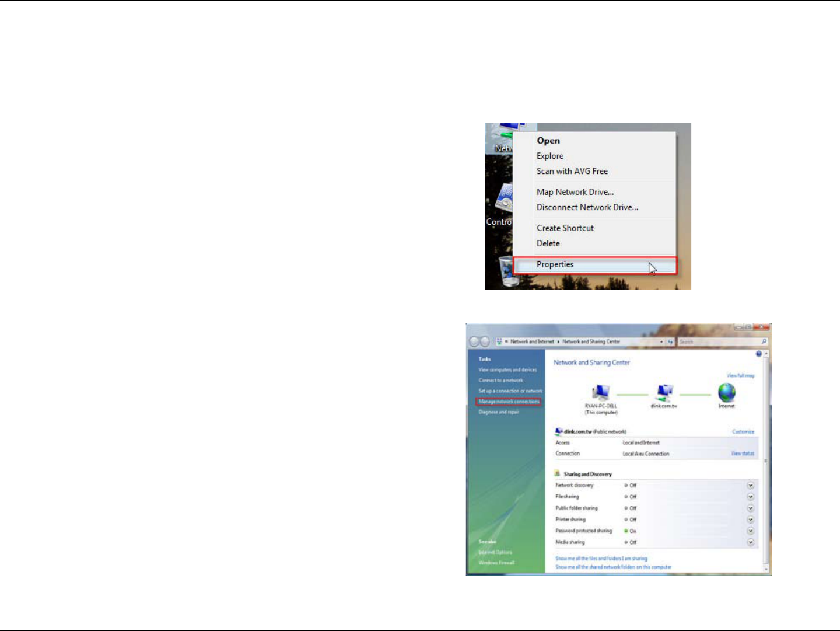Click the Forward navigation arrow button

click(x=485, y=342)
